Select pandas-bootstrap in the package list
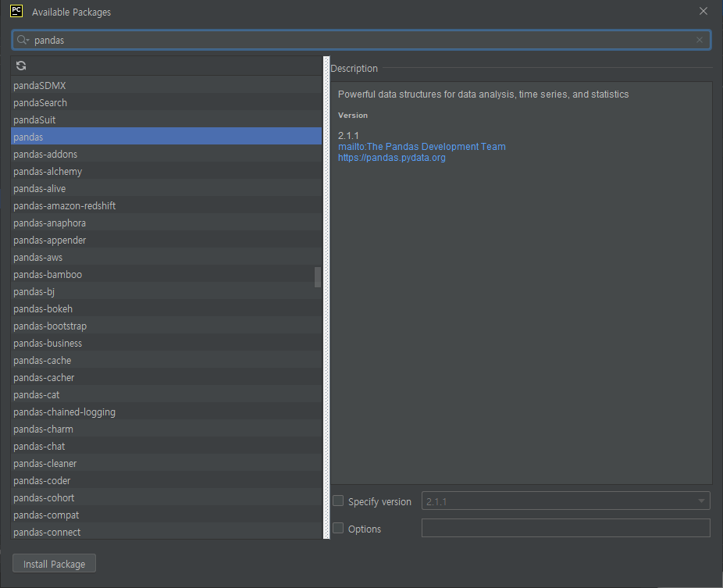 coord(166,326)
